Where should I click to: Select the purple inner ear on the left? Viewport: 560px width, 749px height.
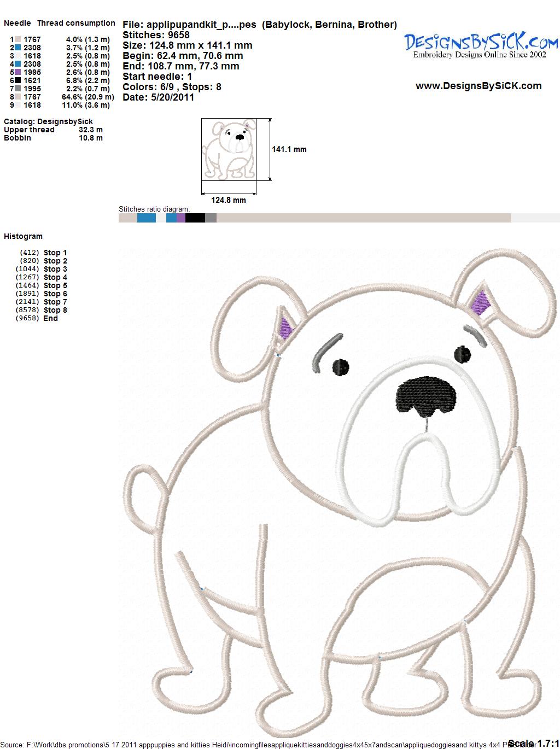286,327
